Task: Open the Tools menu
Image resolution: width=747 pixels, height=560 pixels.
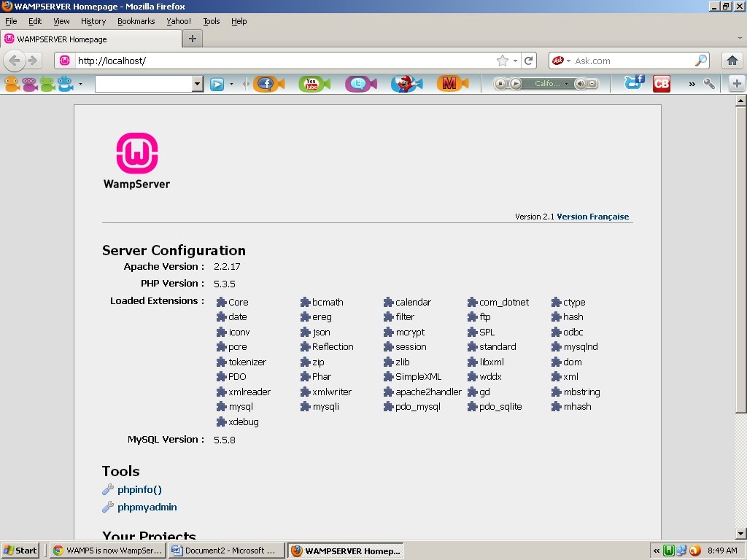Action: click(x=212, y=21)
